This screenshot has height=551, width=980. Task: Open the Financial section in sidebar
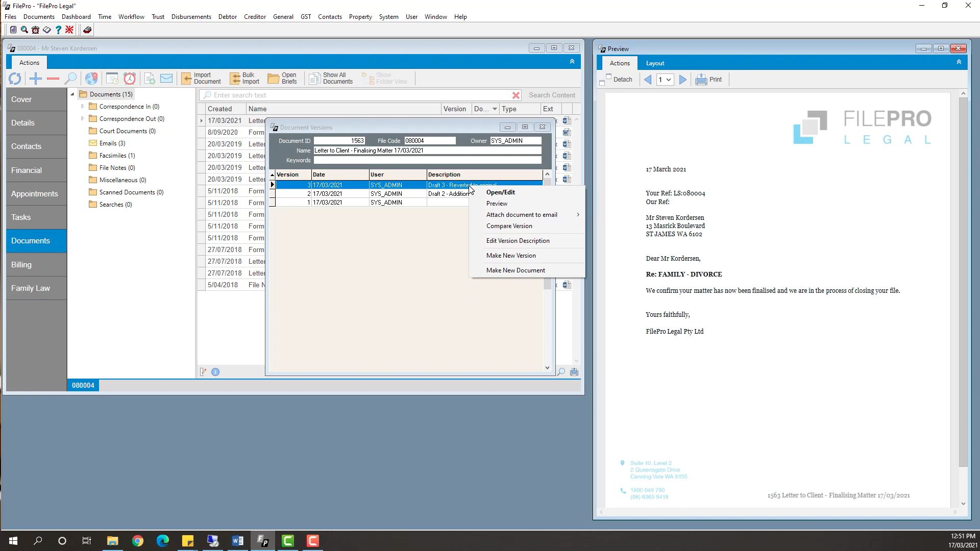(36, 170)
